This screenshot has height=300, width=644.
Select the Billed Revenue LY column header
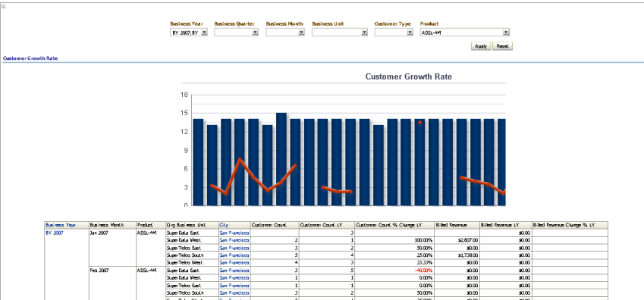tap(500, 225)
